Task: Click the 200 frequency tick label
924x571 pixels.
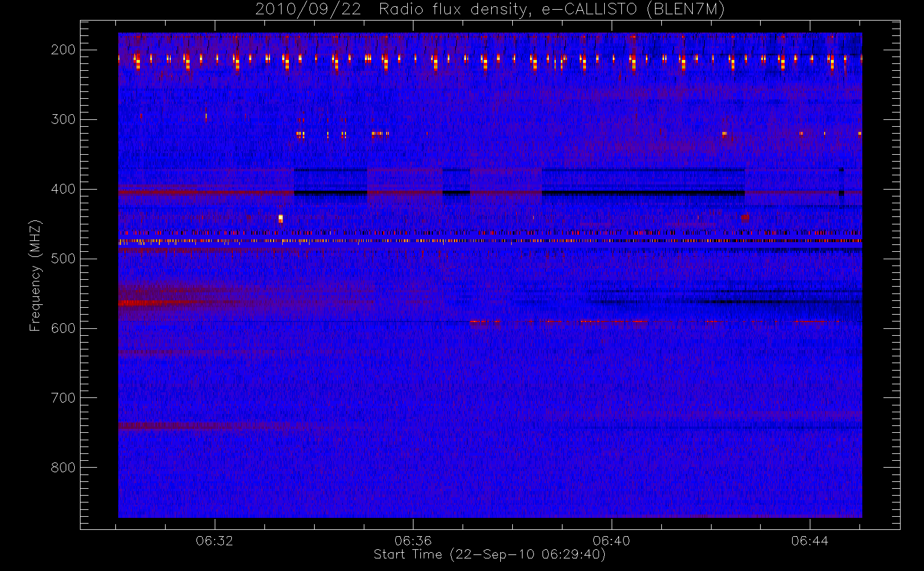Action: pyautogui.click(x=63, y=50)
